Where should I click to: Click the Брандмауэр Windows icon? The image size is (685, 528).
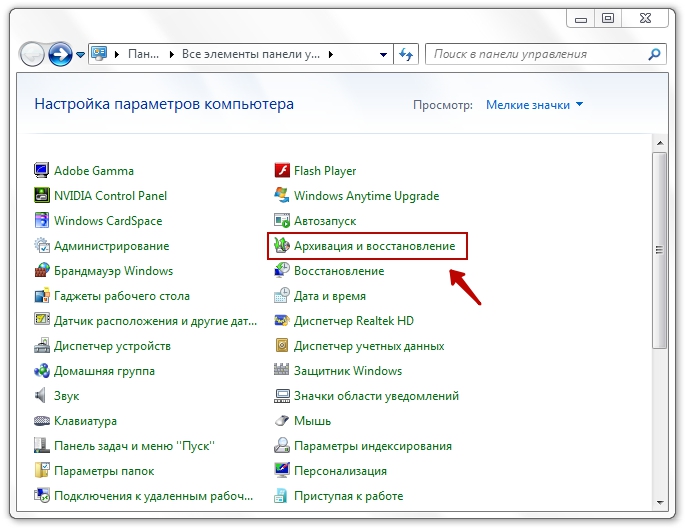coord(42,271)
